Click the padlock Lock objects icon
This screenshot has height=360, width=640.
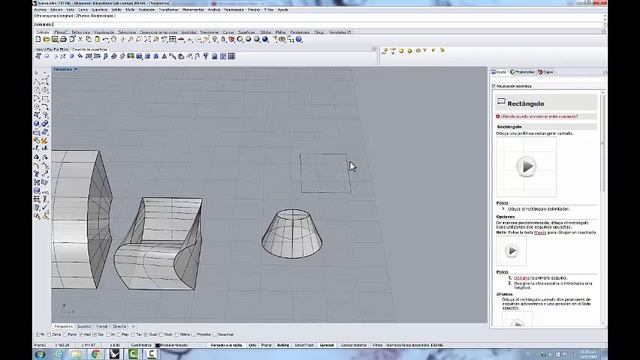point(223,39)
